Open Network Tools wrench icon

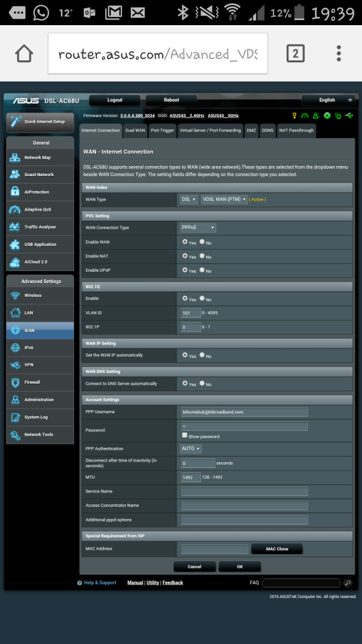[15, 435]
